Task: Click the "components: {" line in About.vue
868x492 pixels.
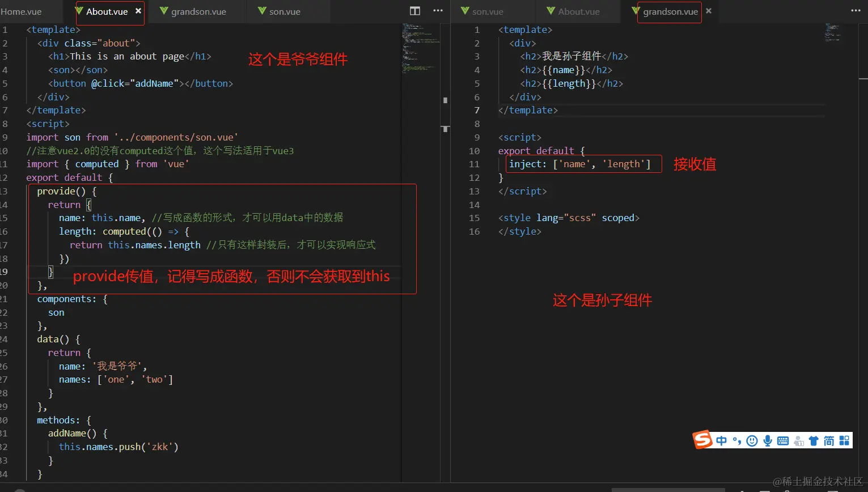Action: tap(72, 299)
